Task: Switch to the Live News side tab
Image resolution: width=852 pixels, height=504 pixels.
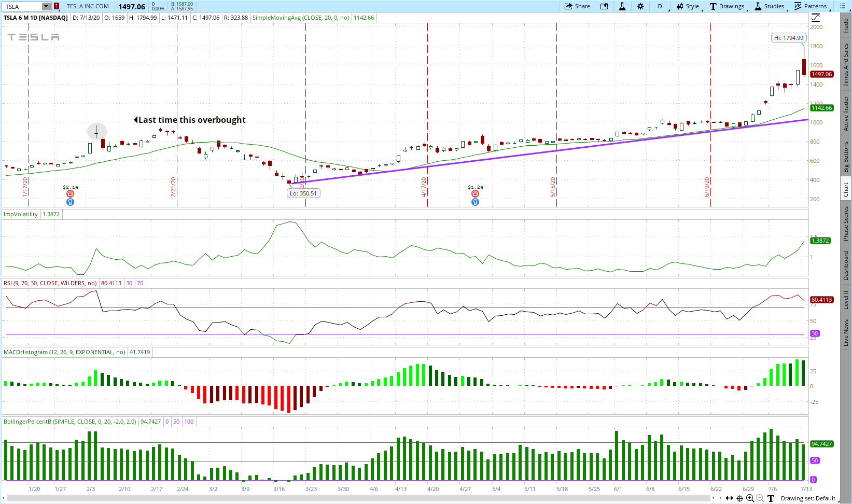Action: pos(846,332)
